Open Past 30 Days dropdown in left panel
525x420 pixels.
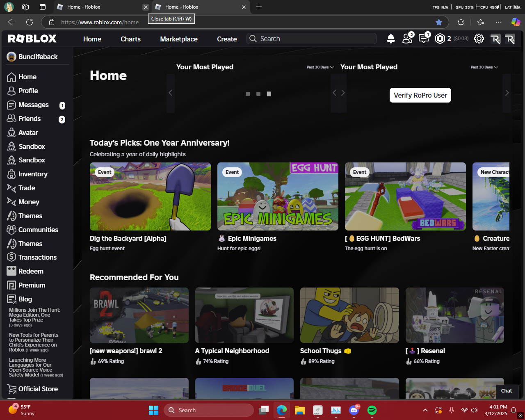click(320, 67)
